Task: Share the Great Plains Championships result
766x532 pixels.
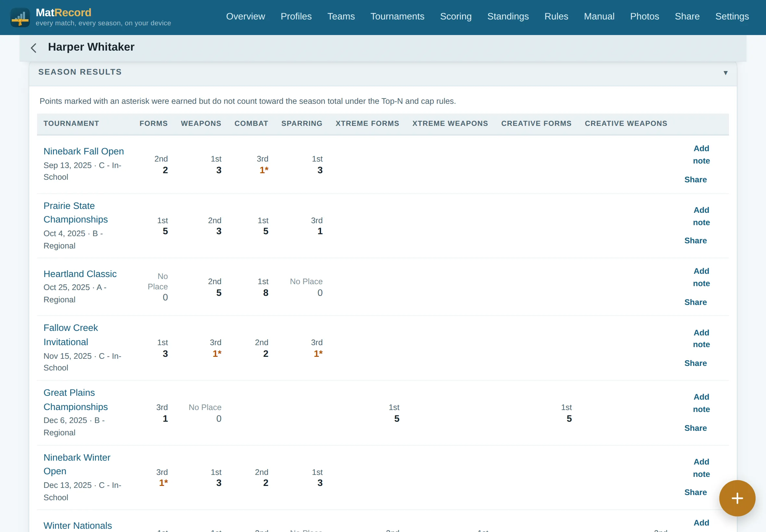Action: (695, 428)
